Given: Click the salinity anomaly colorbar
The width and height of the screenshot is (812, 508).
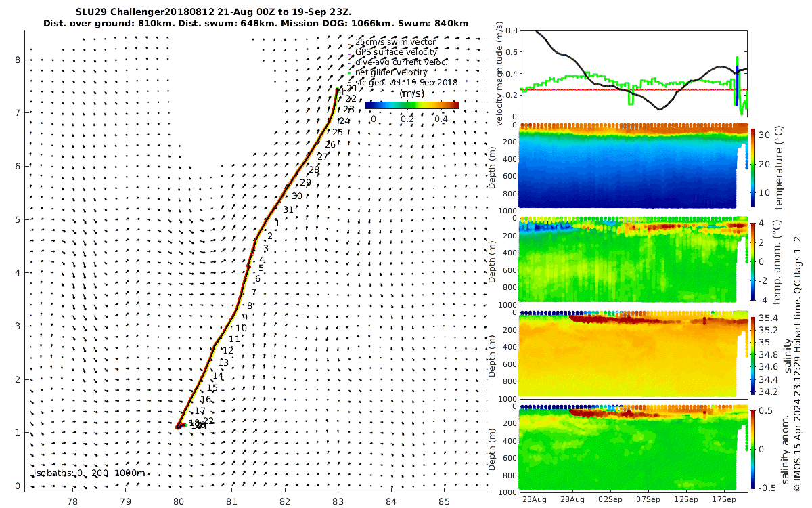Looking at the screenshot, I should pyautogui.click(x=754, y=448).
